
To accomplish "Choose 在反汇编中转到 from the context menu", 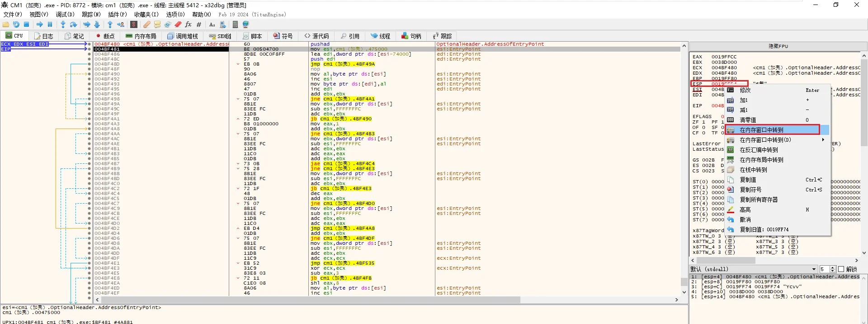I will click(778, 150).
